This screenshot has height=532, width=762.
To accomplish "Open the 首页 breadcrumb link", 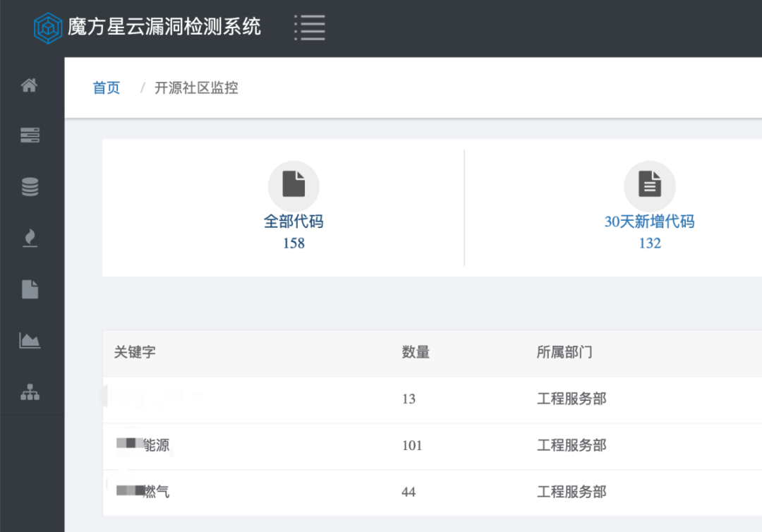I will (106, 87).
